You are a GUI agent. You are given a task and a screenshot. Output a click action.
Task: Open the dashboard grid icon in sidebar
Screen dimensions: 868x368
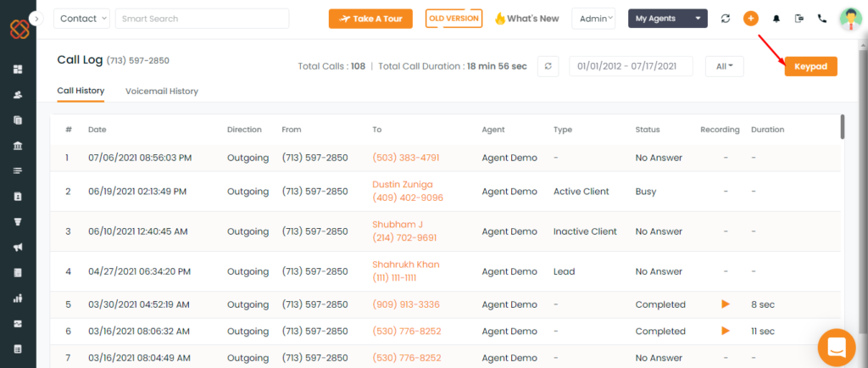click(19, 70)
